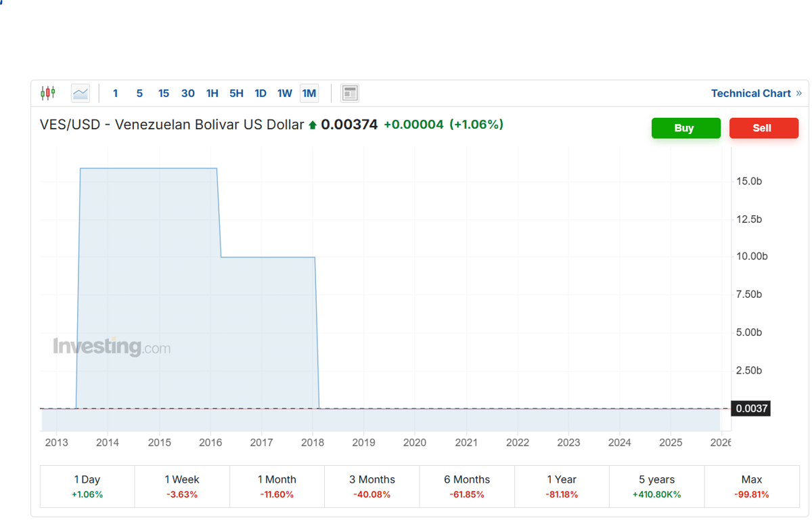Select the 5 minute interval
The width and height of the screenshot is (812, 520).
point(139,93)
